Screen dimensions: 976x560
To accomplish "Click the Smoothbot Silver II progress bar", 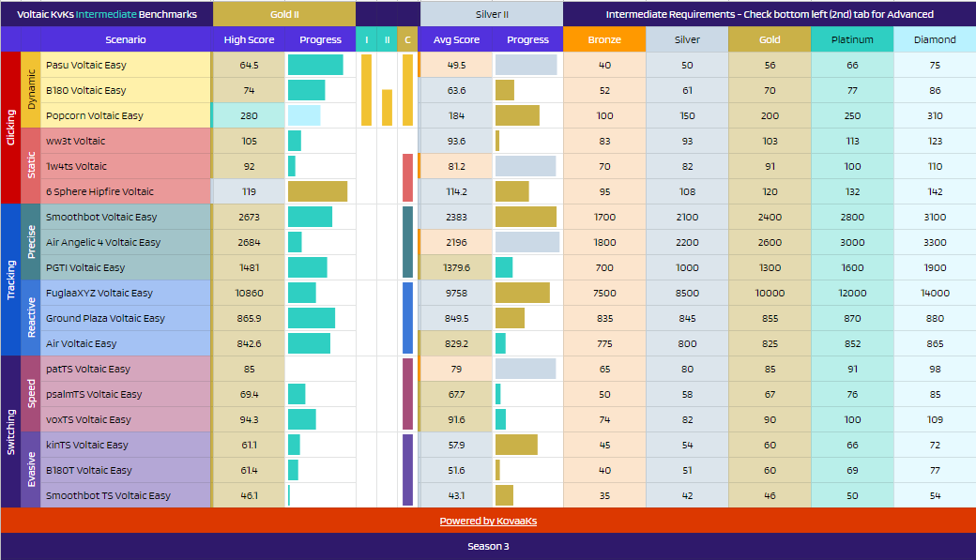I will pos(526,217).
